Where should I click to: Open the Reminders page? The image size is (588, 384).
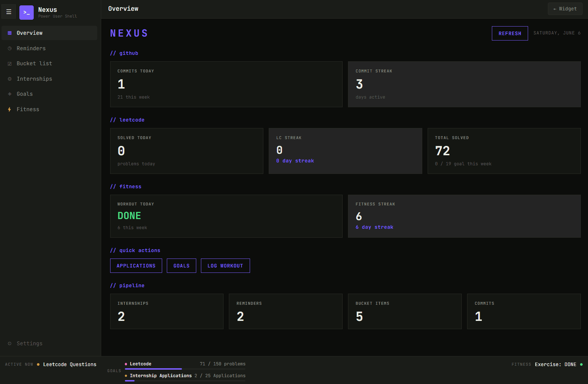[x=50, y=48]
